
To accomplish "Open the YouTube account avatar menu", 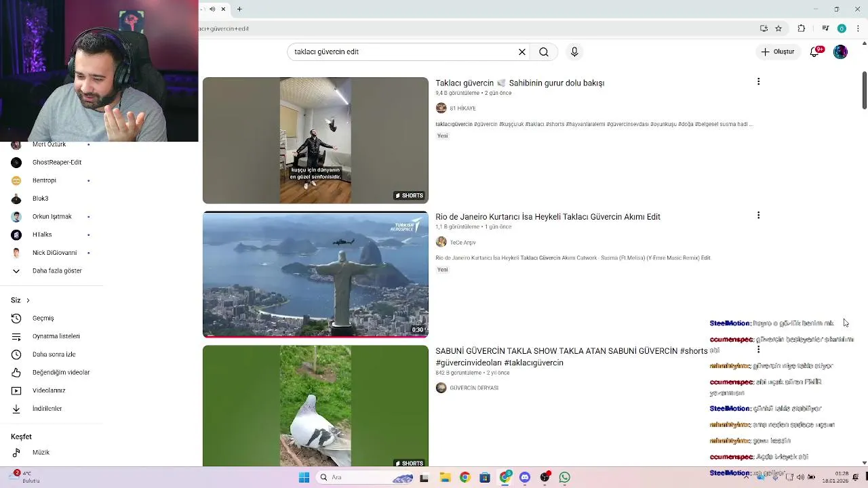I will tap(840, 52).
